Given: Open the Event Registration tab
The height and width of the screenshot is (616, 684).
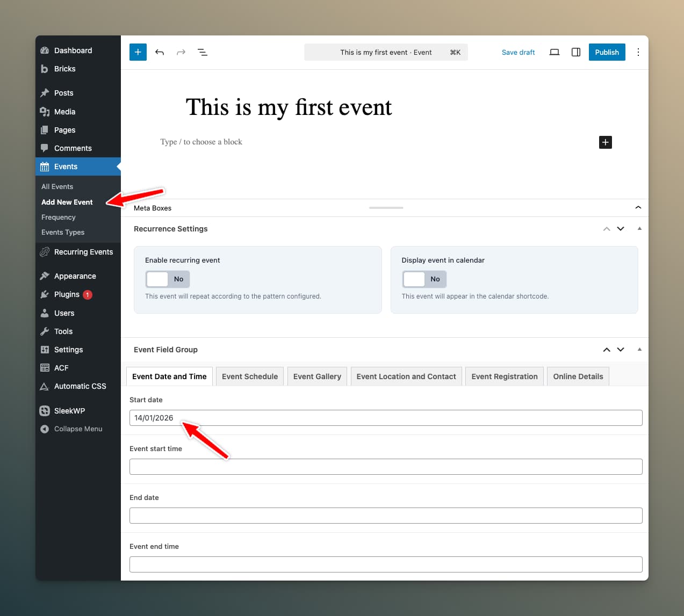Looking at the screenshot, I should click(504, 376).
